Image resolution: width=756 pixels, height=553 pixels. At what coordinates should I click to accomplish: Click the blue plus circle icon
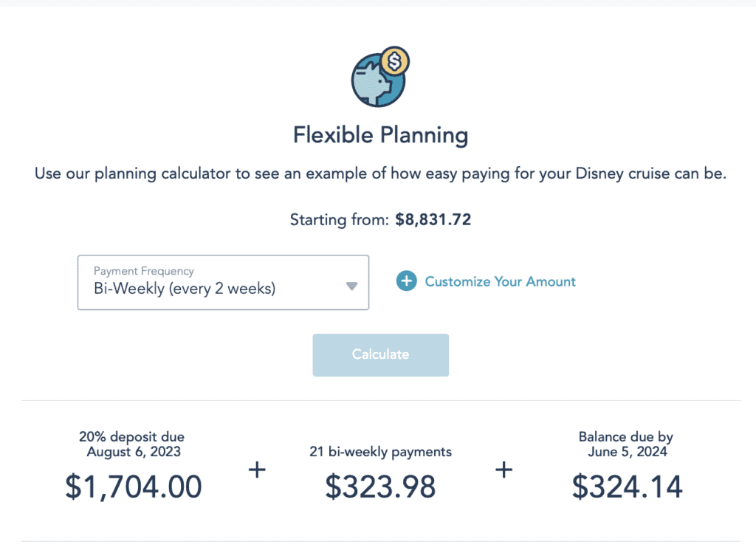click(407, 281)
